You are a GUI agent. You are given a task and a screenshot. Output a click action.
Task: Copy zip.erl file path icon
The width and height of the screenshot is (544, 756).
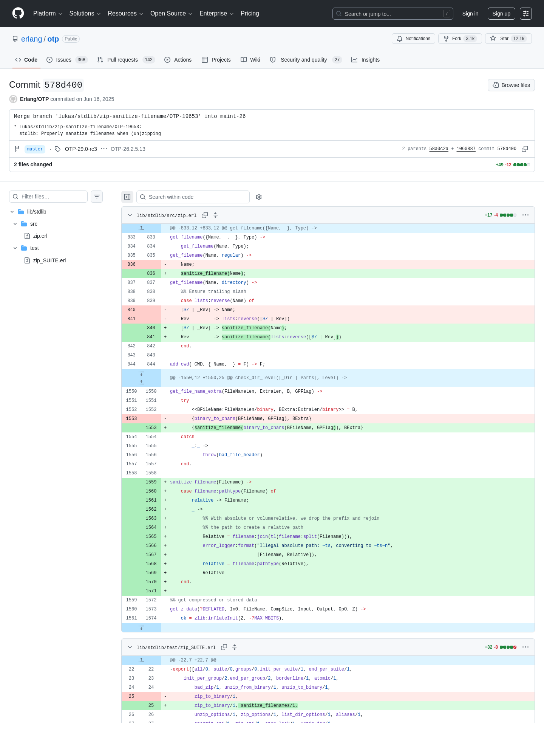[205, 215]
